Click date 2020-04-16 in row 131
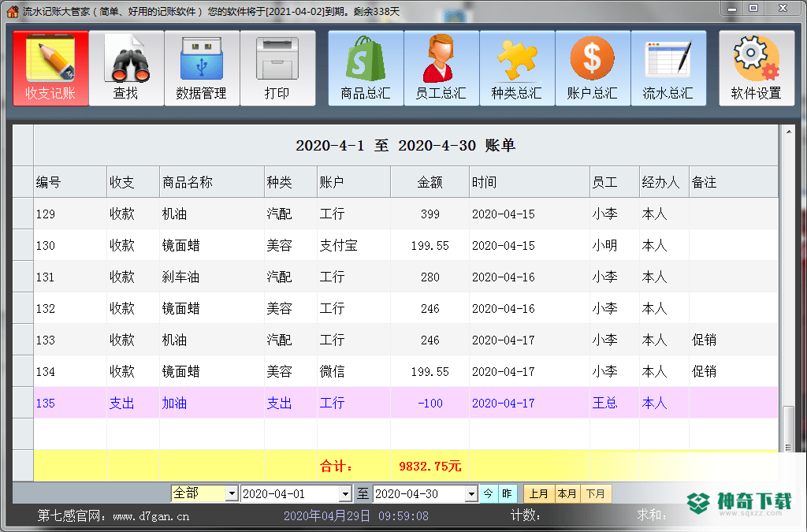The height and width of the screenshot is (532, 807). tap(504, 277)
